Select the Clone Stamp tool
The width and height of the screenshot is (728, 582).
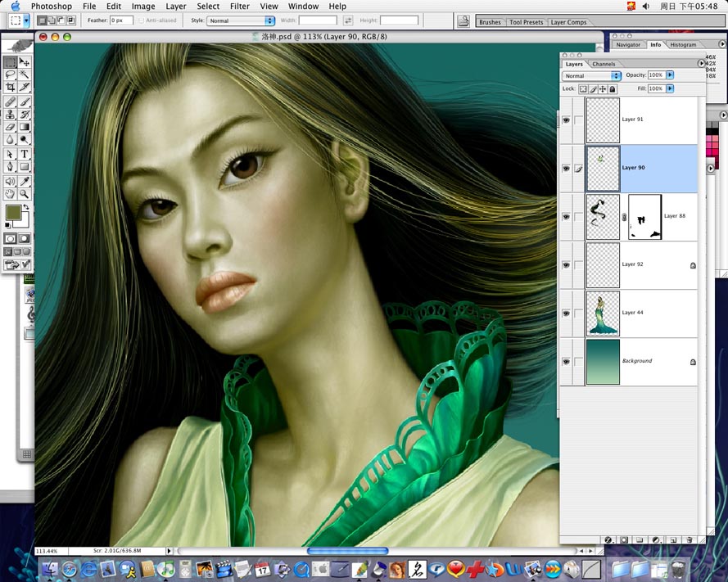[x=10, y=114]
